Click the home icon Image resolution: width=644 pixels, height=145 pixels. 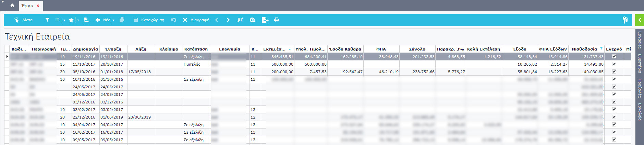12,5
